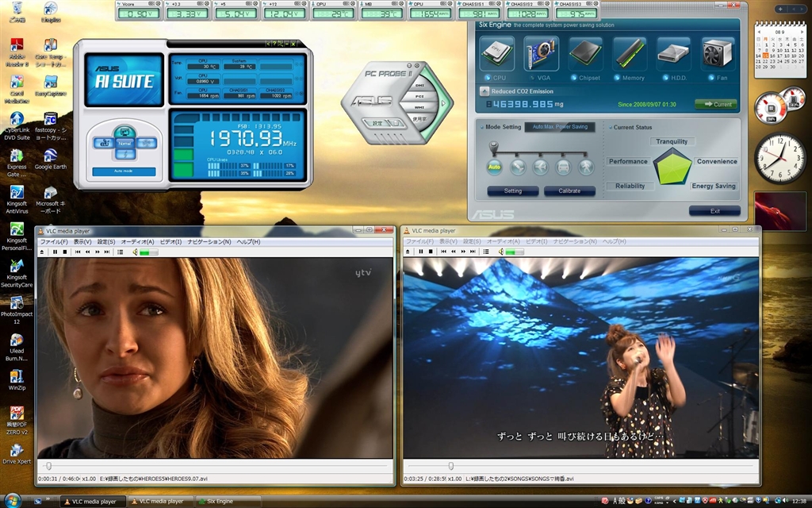Open the Six Engine Setting button
This screenshot has width=812, height=508.
pos(513,190)
